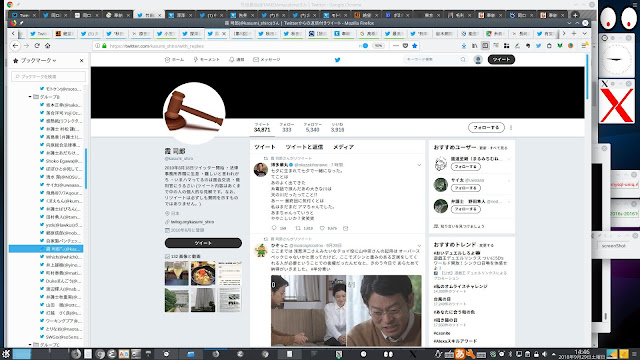Click the ツイート button under profile bio
Screen dimensions: 640x360
pos(203,243)
